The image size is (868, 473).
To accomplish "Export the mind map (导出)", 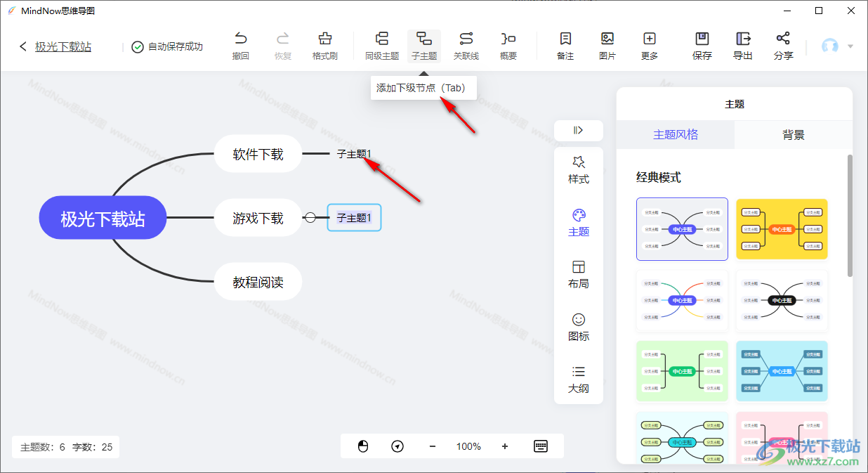I will [x=743, y=46].
